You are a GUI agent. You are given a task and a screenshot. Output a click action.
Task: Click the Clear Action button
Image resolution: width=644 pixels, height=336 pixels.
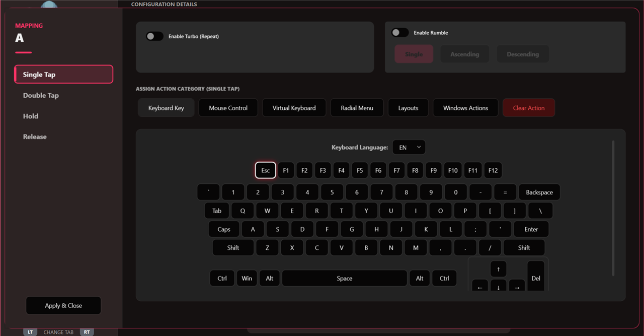[x=529, y=108]
